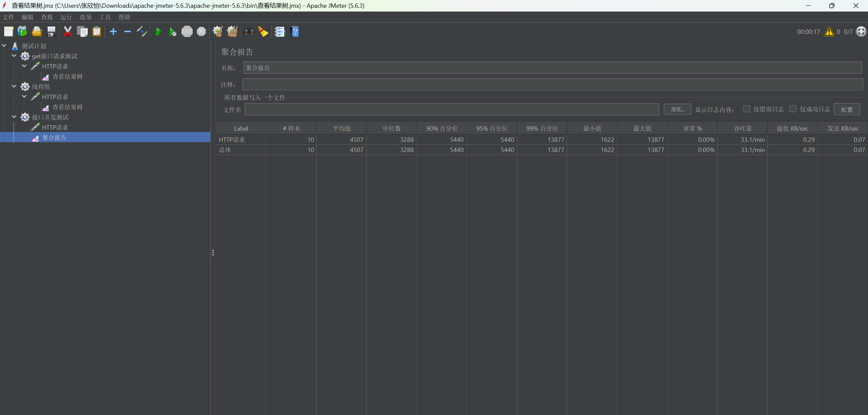This screenshot has height=415, width=868.
Task: Click the scissors Cut icon
Action: (x=68, y=32)
